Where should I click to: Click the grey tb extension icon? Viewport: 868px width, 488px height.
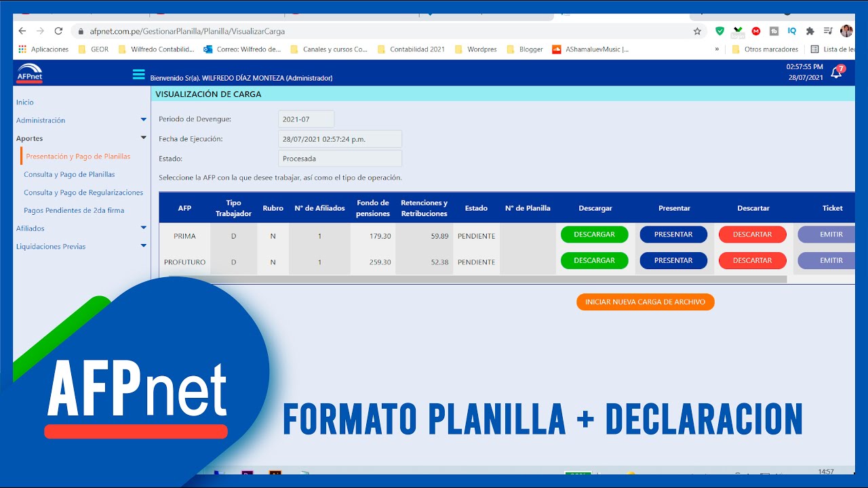[x=774, y=31]
